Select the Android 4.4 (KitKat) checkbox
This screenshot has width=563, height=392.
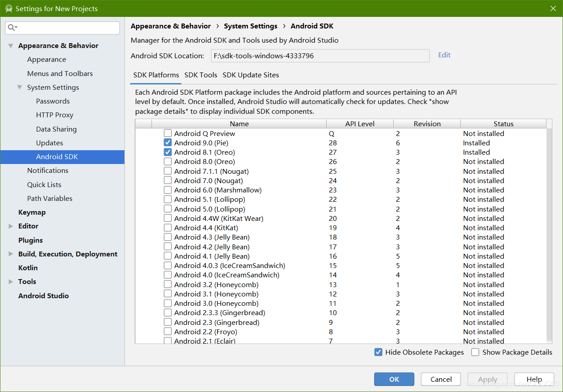click(168, 228)
